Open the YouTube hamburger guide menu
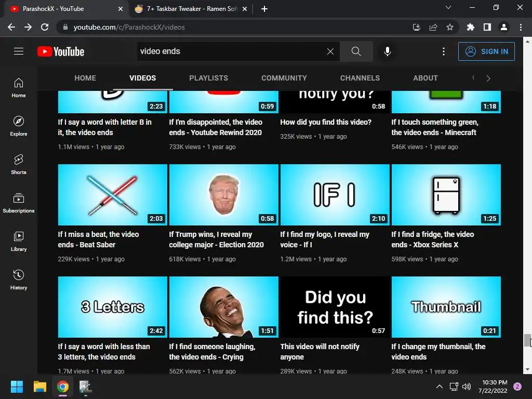Image resolution: width=532 pixels, height=399 pixels. coord(19,51)
